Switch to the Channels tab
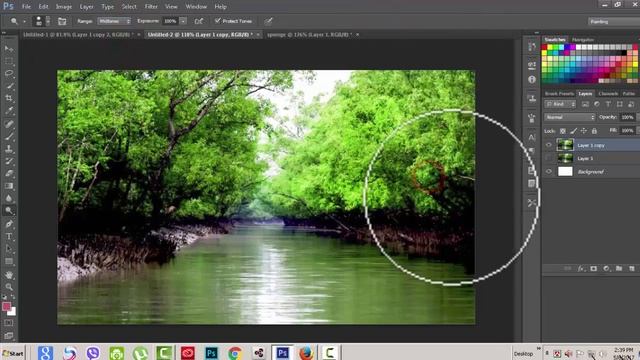The height and width of the screenshot is (360, 640). pos(608,93)
